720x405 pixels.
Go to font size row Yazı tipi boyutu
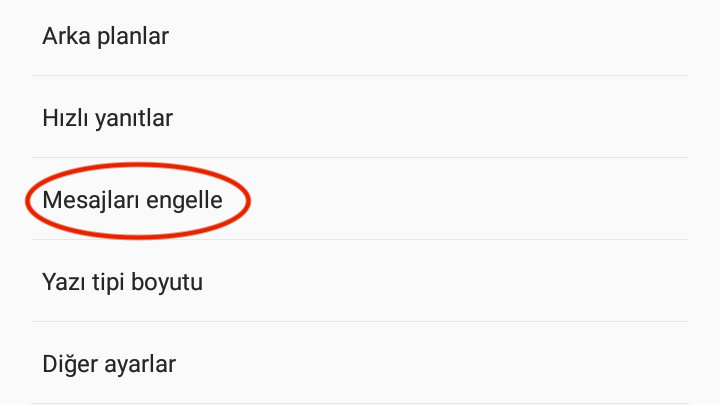(x=360, y=281)
